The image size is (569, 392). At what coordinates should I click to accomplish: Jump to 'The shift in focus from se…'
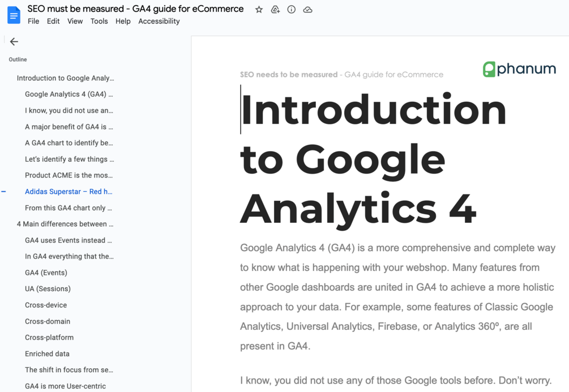69,371
